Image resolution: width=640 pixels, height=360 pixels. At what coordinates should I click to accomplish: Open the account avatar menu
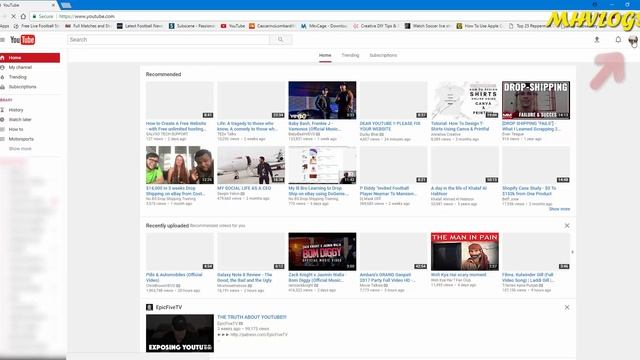coord(633,40)
